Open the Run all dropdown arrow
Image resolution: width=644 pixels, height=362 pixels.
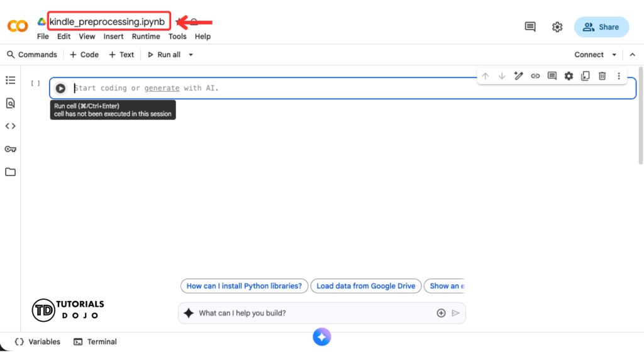[x=191, y=55]
